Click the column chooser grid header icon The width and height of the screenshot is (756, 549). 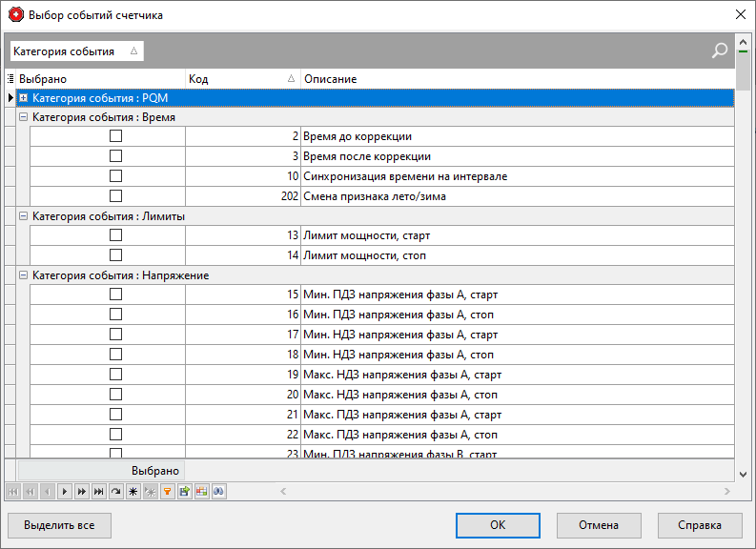[x=10, y=79]
